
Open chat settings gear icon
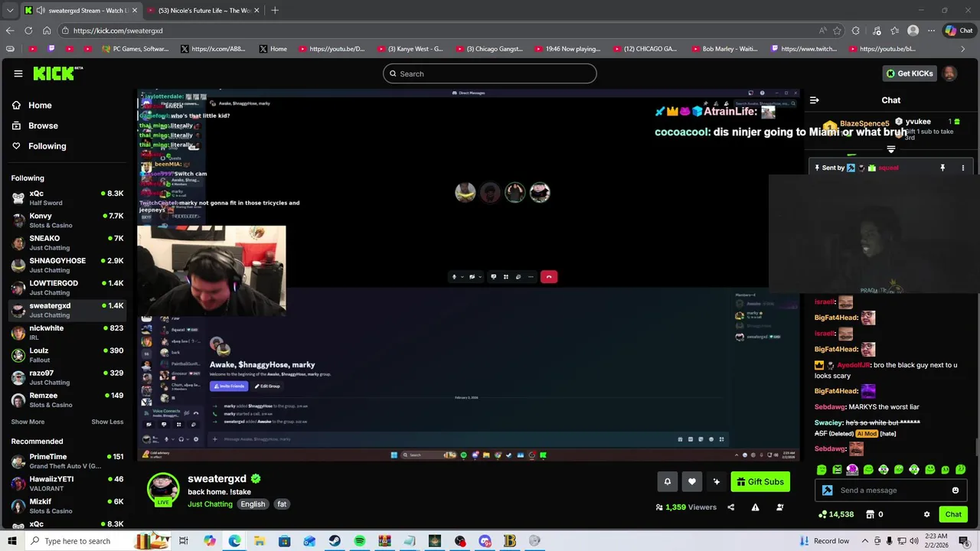[926, 514]
